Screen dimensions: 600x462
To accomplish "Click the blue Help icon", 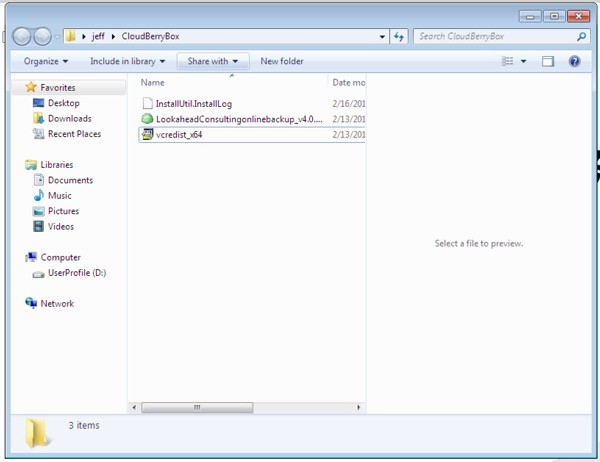I will tap(574, 61).
